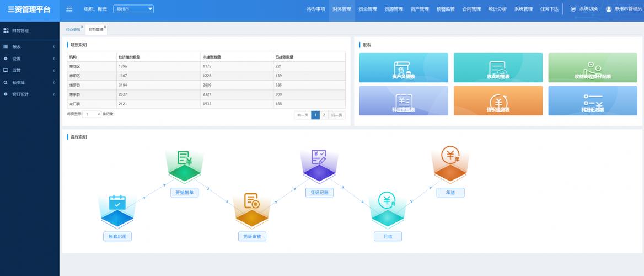Open the 科目汇总表 report card
The width and height of the screenshot is (644, 276).
(x=593, y=100)
